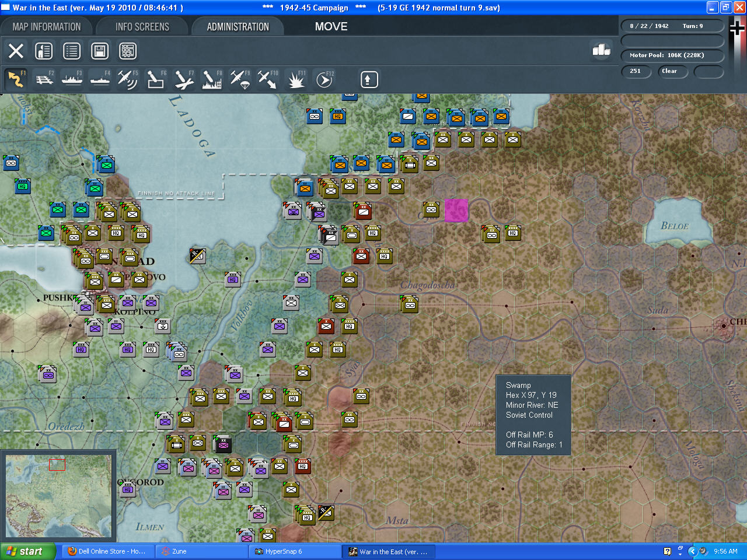
Task: Click the F11 explosion icon
Action: coord(296,79)
